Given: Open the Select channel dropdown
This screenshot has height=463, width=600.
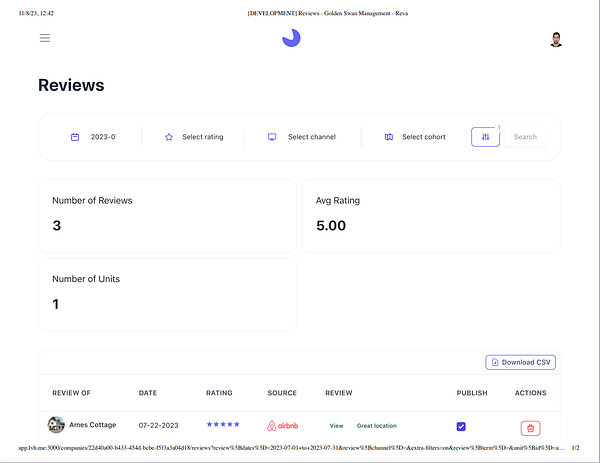Looking at the screenshot, I should (x=312, y=137).
